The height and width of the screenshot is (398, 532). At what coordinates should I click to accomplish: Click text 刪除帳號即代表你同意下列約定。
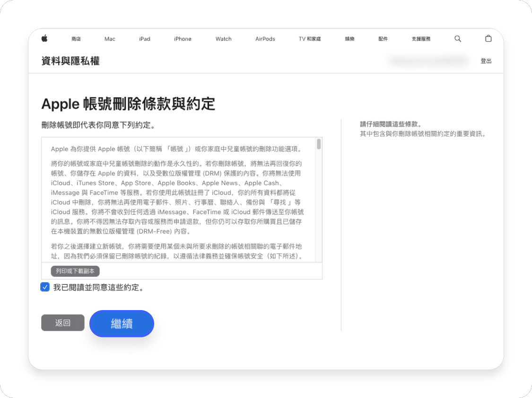(x=99, y=125)
